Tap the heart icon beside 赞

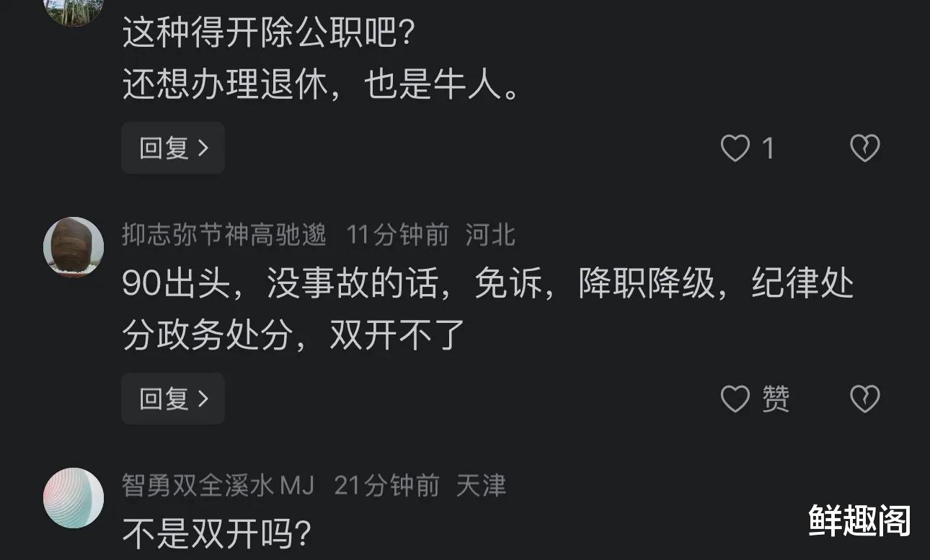[x=735, y=399]
